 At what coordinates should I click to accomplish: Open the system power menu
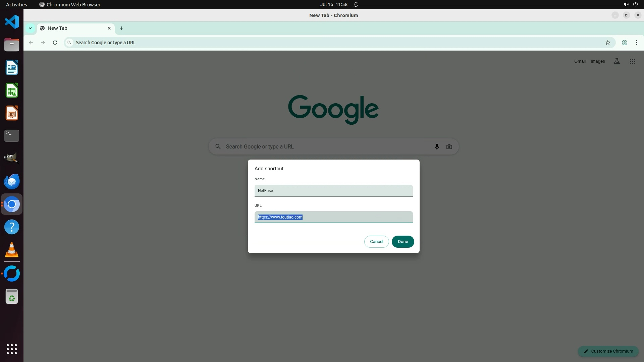pos(635,4)
